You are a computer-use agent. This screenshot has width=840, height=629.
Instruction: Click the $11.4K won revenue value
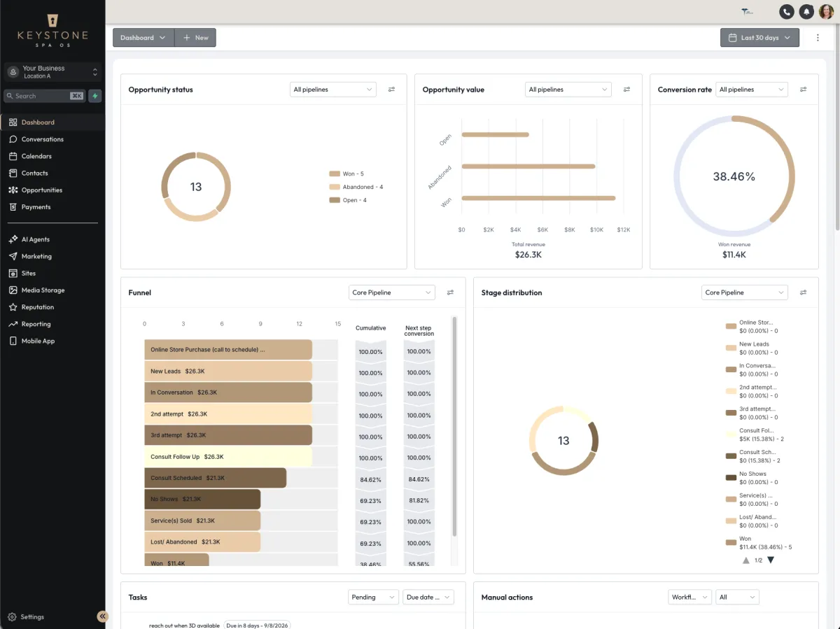pyautogui.click(x=734, y=255)
